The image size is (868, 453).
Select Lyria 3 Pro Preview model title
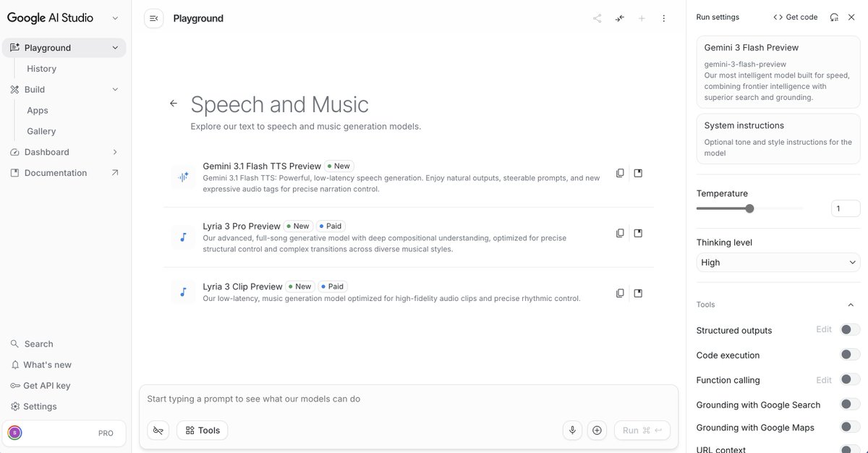[x=242, y=226]
